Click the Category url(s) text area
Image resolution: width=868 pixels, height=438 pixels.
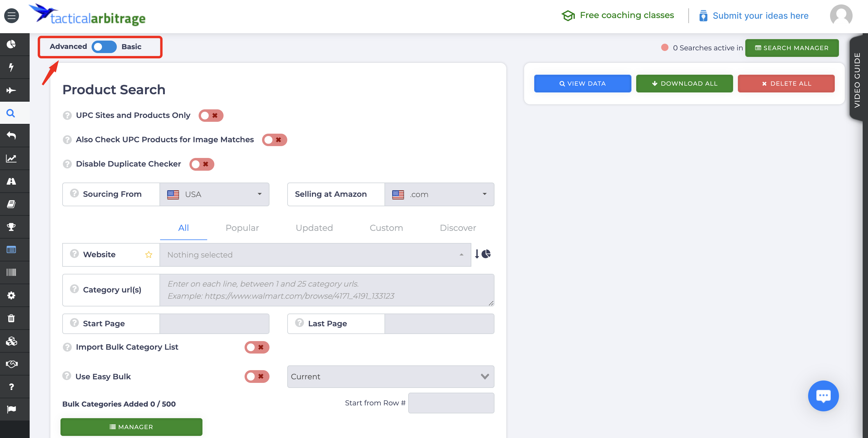pos(327,290)
